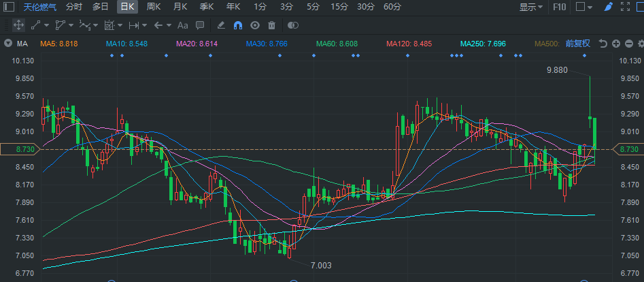Open F10 company info
The image size is (644, 282).
pyautogui.click(x=559, y=7)
